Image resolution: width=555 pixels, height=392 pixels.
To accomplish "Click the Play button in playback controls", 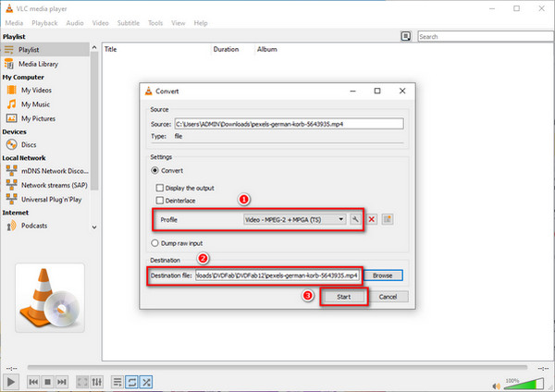I will (x=10, y=382).
